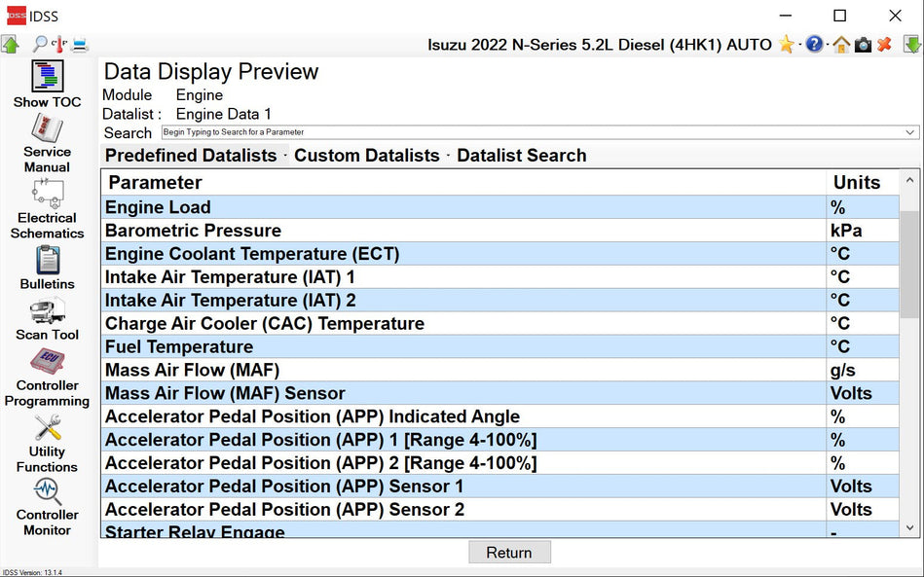Open the Show TOC sidebar icon
This screenshot has height=577, width=924.
pyautogui.click(x=47, y=77)
